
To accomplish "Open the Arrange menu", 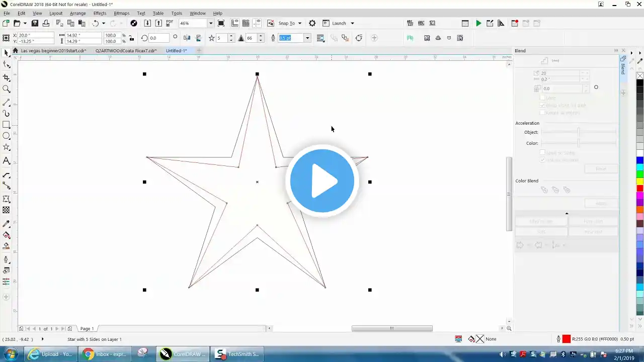I will tap(77, 13).
